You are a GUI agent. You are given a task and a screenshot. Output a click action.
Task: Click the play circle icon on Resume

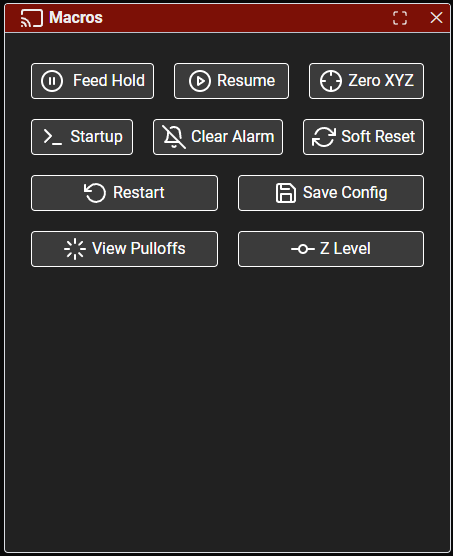coord(200,81)
